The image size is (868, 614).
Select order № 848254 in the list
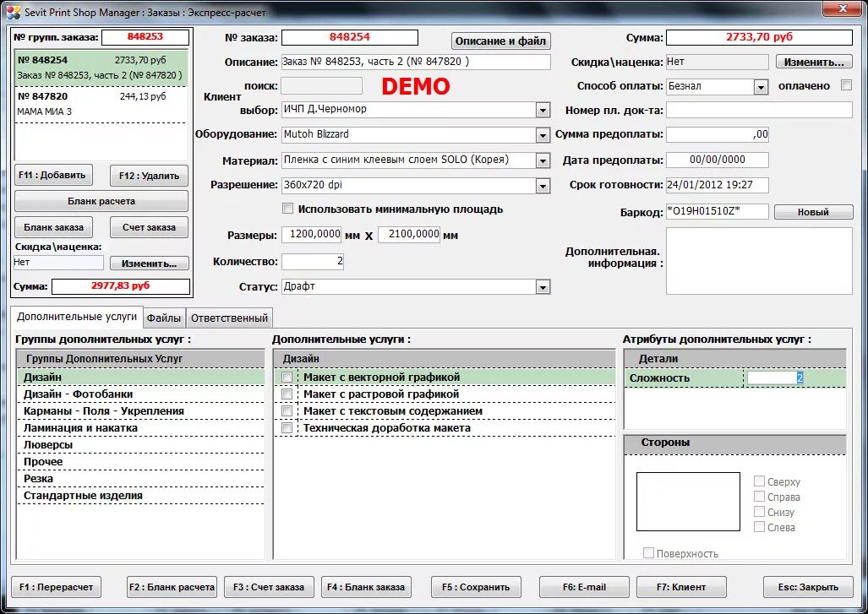(101, 68)
